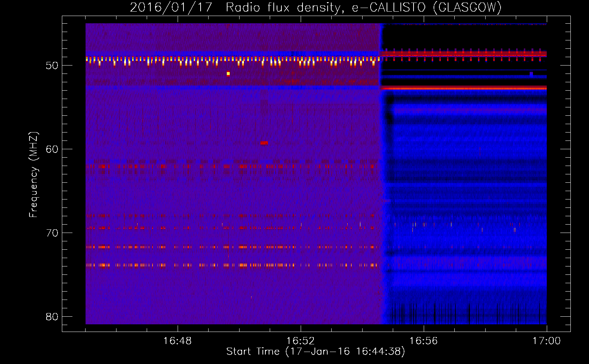Image resolution: width=589 pixels, height=364 pixels.
Task: Click the 16:56 time tick label
Action: pyautogui.click(x=423, y=341)
